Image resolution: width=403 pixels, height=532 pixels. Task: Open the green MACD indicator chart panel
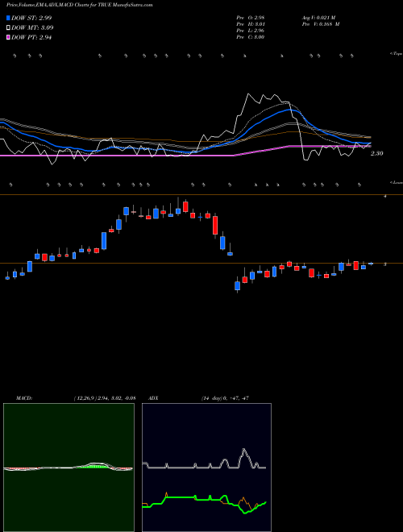[69, 468]
